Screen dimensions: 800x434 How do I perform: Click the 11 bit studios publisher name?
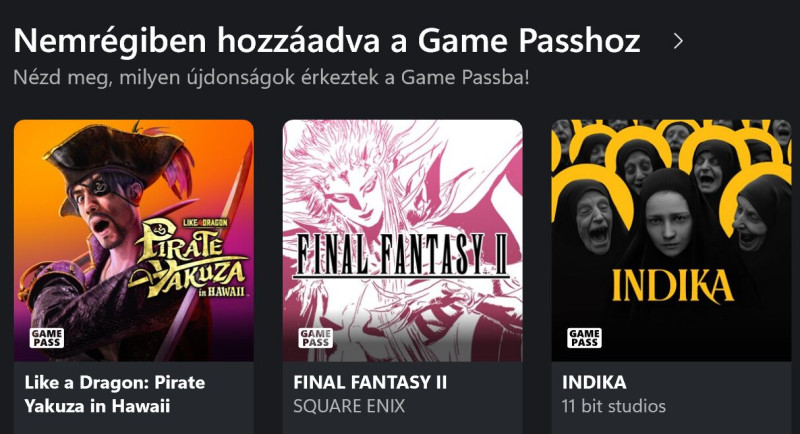pos(614,406)
